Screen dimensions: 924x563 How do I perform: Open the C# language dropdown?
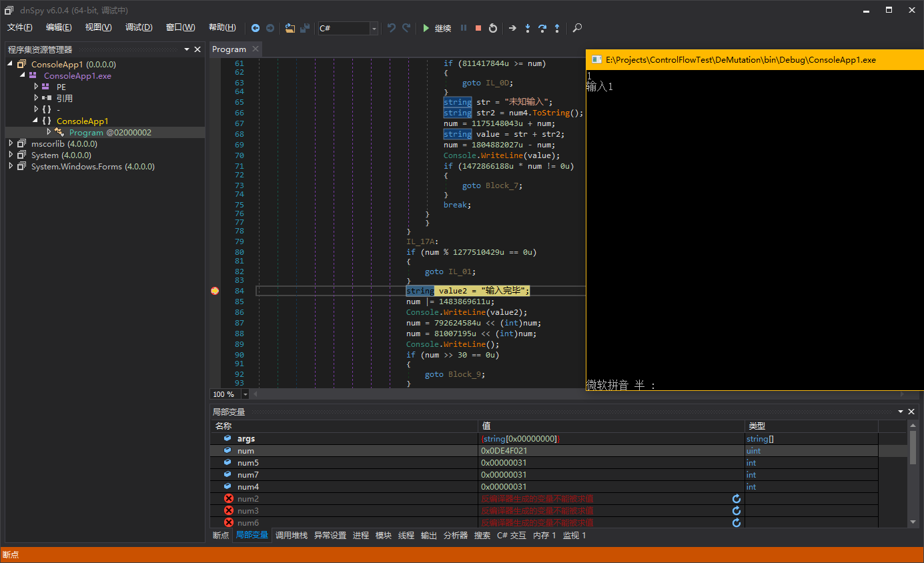pos(374,28)
